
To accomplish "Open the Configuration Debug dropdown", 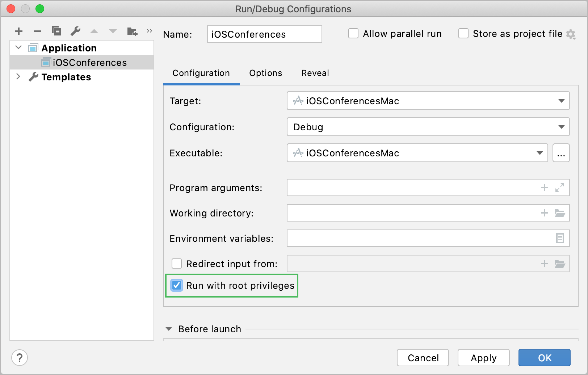I will click(428, 127).
